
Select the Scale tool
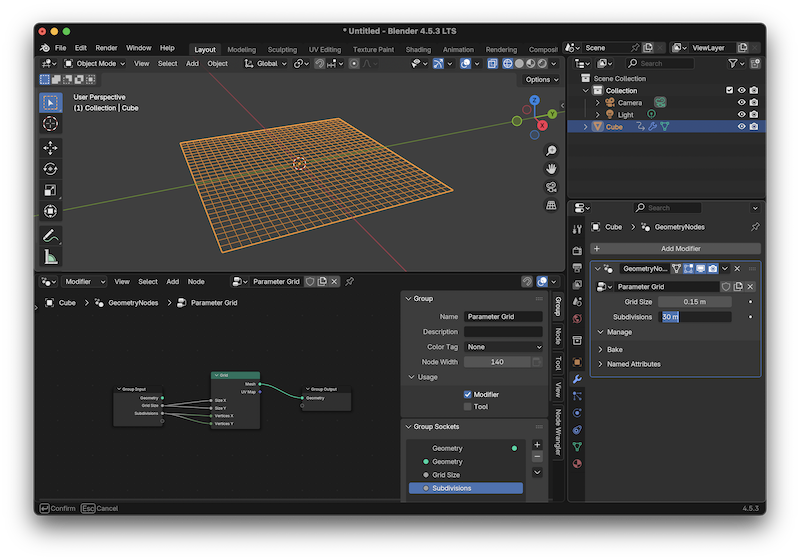tap(50, 190)
